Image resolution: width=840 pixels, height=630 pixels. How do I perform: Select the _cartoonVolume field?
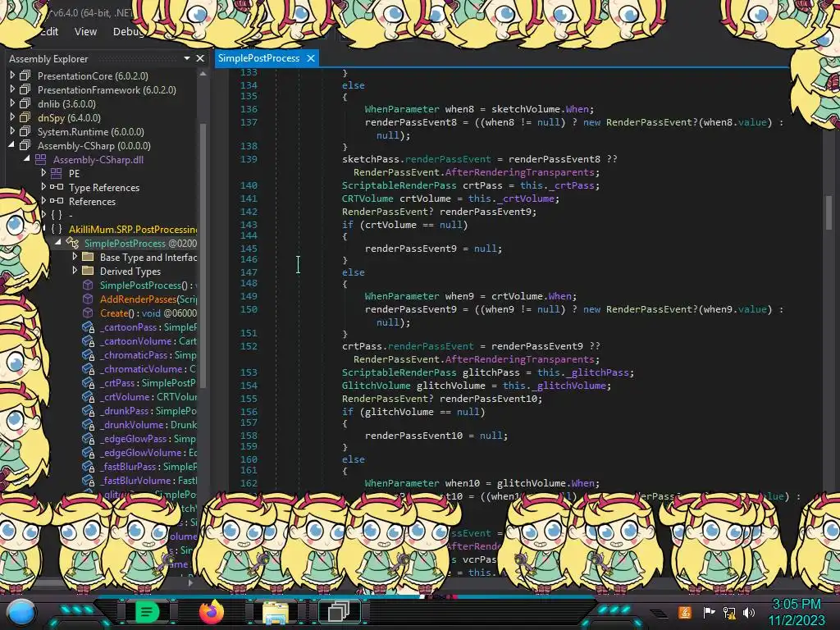[x=148, y=340]
